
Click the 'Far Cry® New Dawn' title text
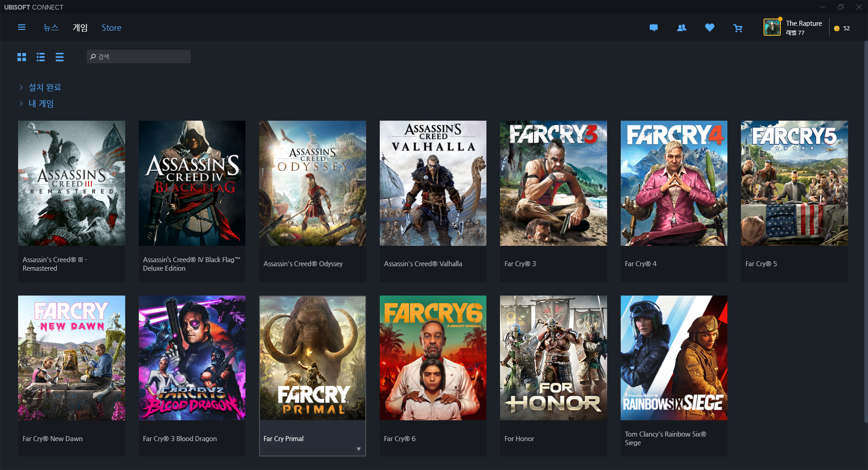point(52,439)
